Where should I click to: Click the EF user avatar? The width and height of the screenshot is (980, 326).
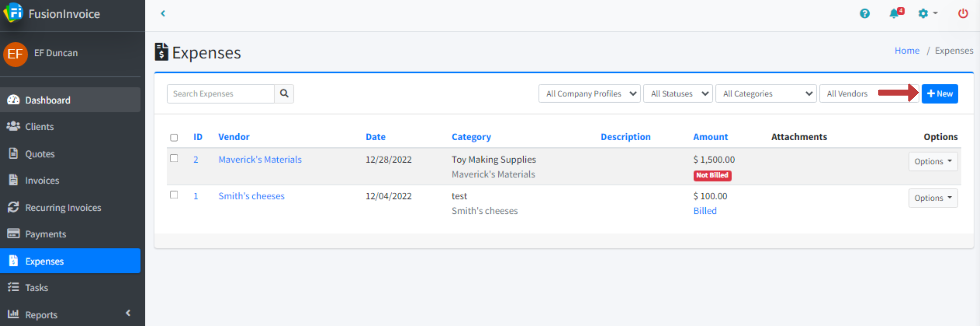(15, 54)
